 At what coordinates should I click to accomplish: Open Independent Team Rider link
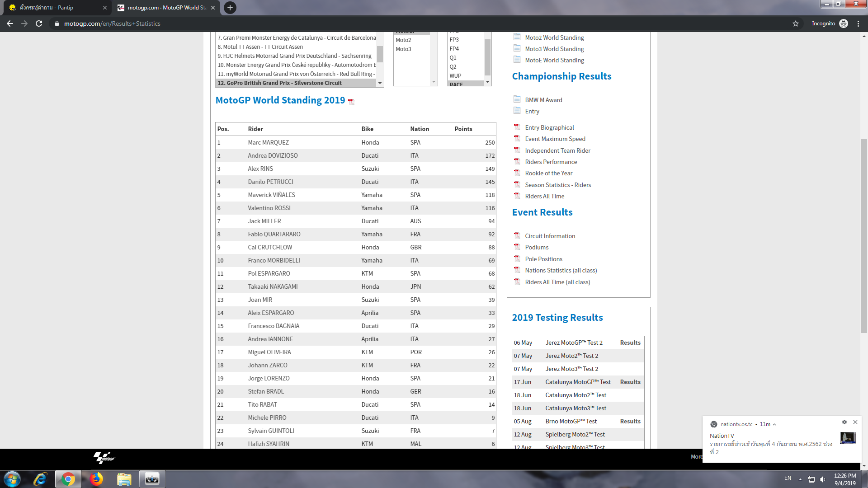pyautogui.click(x=557, y=150)
